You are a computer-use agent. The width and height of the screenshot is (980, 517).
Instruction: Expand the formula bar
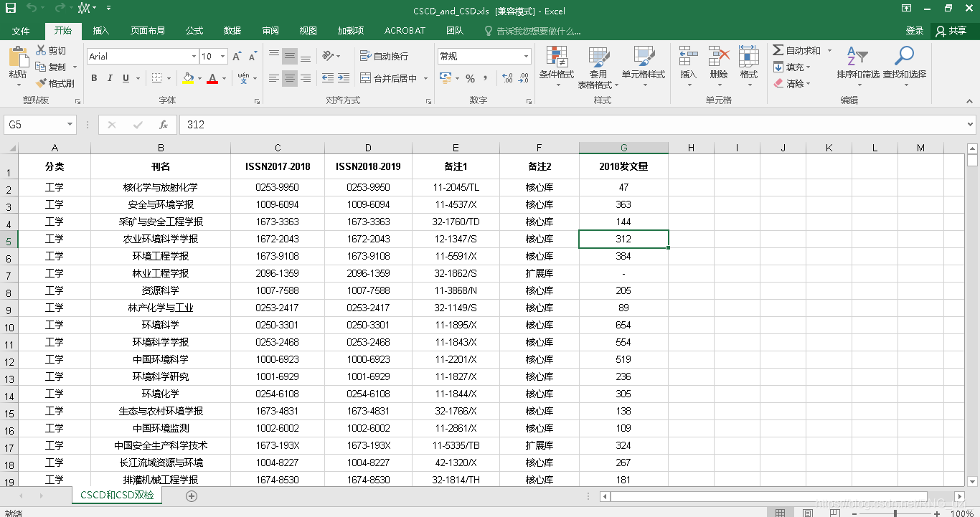tap(971, 125)
